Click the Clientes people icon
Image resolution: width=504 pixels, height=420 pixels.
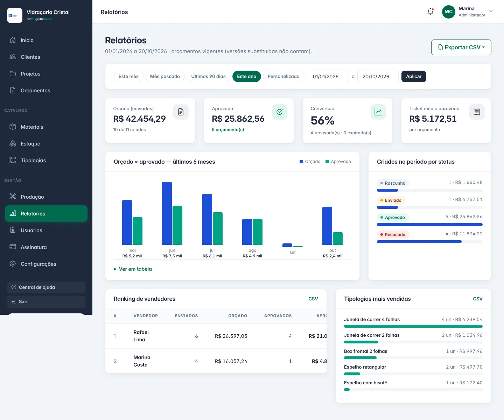13,57
